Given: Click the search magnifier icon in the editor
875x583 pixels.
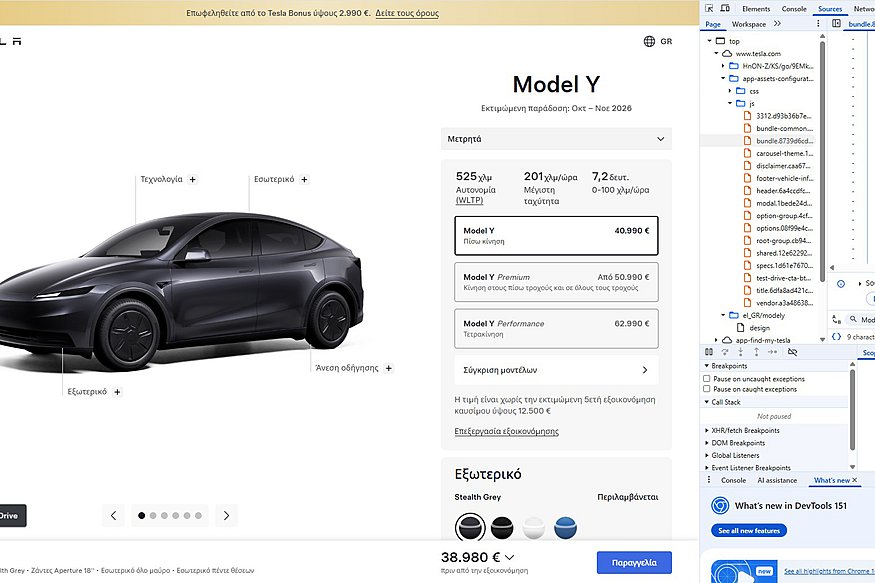Looking at the screenshot, I should coord(853,319).
